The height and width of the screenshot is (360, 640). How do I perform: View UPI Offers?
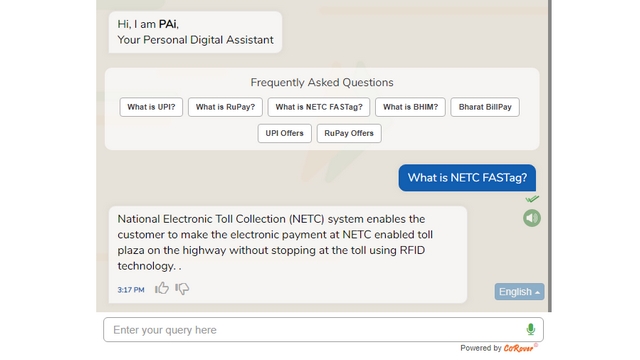tap(284, 133)
